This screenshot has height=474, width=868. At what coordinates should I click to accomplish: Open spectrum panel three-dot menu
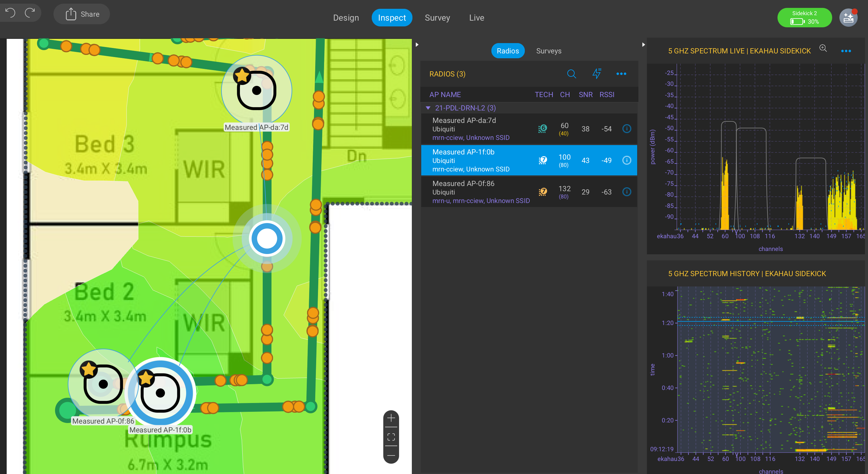(x=846, y=51)
